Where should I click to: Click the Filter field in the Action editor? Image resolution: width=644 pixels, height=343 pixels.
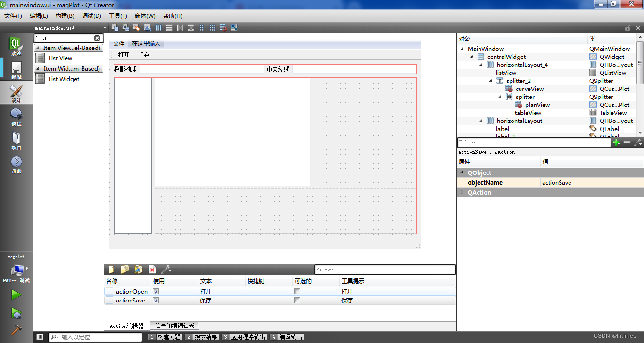[384, 269]
